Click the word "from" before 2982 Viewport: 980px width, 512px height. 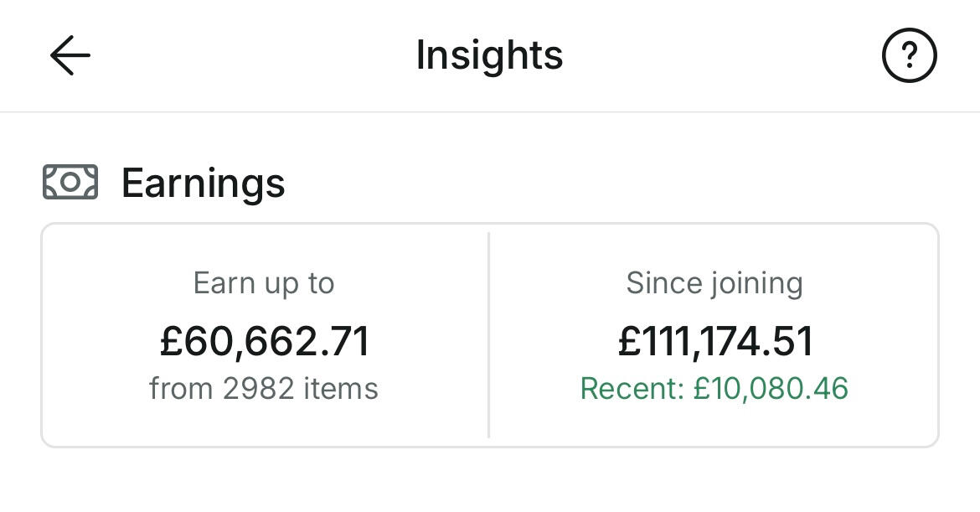tap(182, 389)
